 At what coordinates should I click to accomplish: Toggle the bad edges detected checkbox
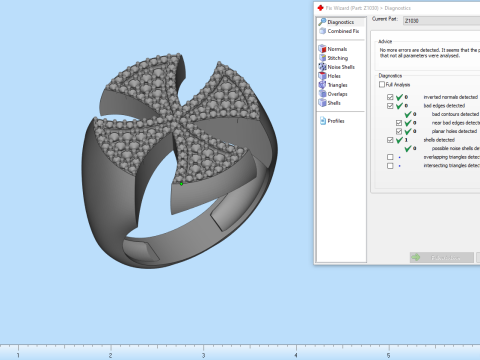390,106
